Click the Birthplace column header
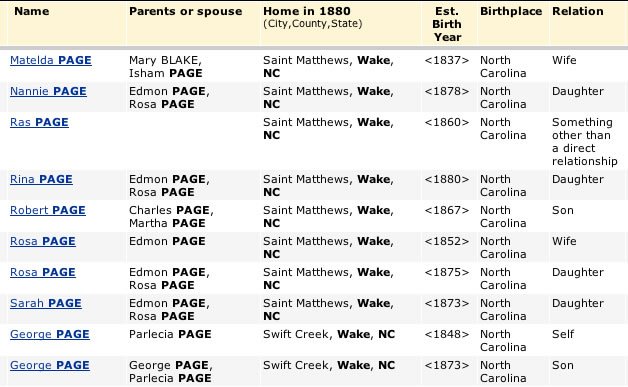This screenshot has width=628, height=387. pyautogui.click(x=511, y=11)
